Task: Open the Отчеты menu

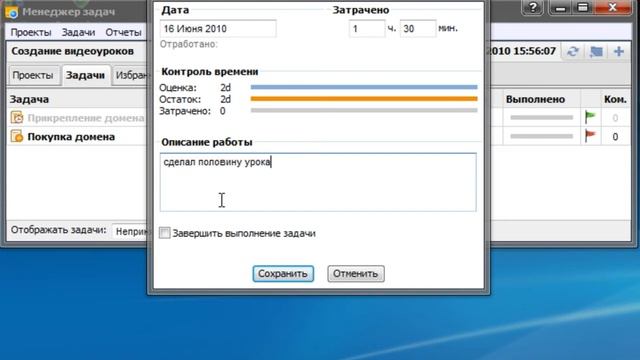Action: [x=123, y=32]
